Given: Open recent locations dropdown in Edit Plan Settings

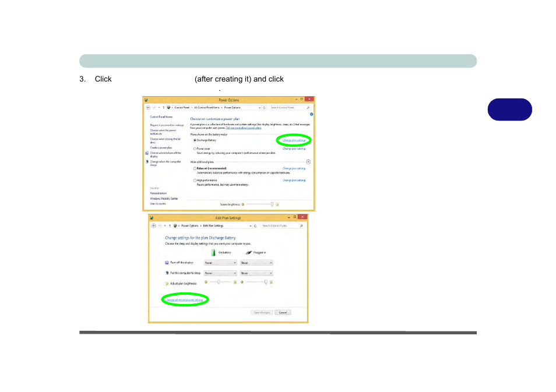Looking at the screenshot, I should point(165,226).
